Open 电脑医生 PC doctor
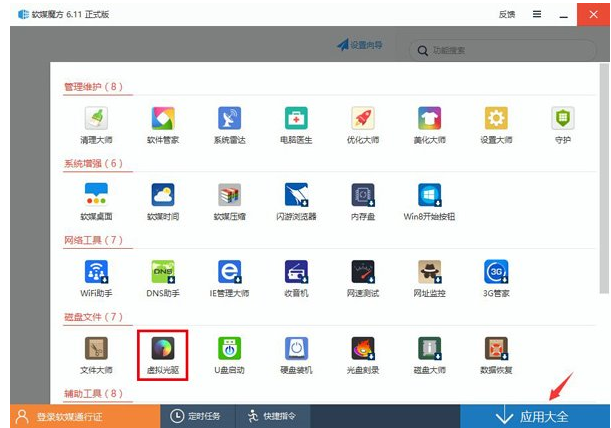Viewport: 611px width, 428px height. 296,126
